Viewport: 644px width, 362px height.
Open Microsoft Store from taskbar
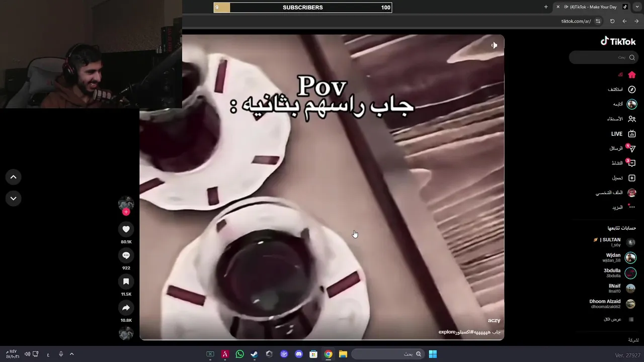(x=313, y=354)
